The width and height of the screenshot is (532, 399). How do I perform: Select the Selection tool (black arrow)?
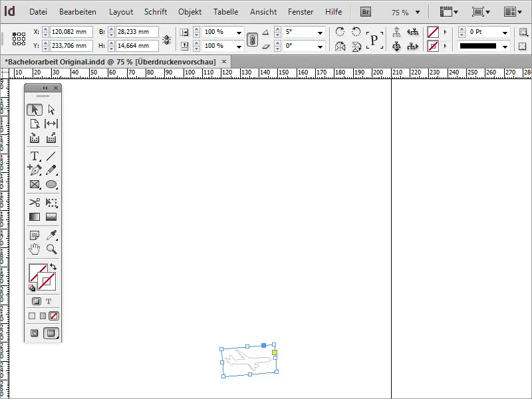tap(35, 110)
